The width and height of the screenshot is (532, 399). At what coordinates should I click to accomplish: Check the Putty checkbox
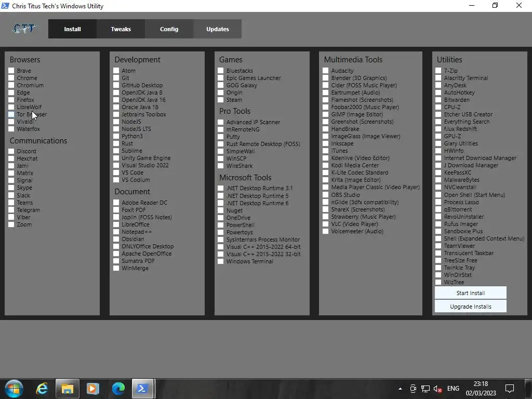coord(220,137)
